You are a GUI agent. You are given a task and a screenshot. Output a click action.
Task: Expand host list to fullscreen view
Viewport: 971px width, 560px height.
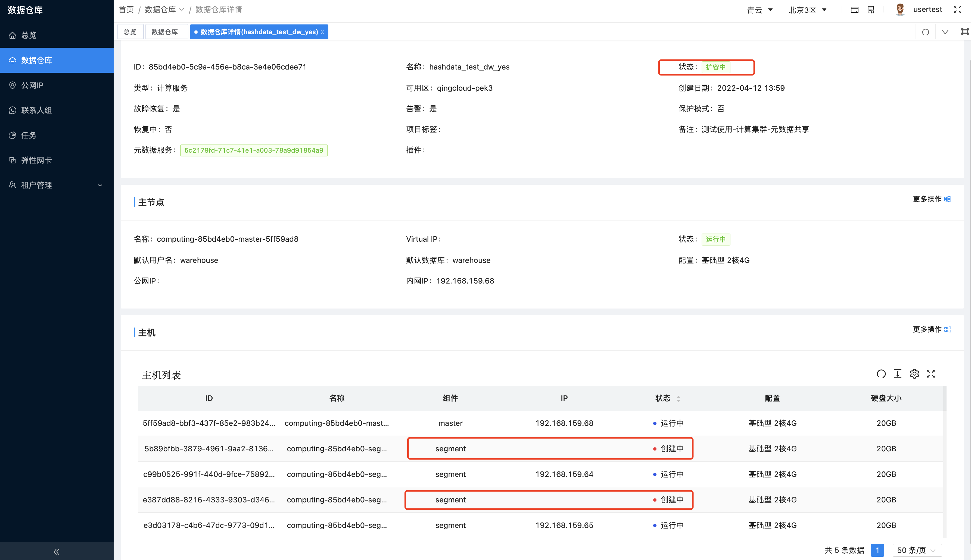[x=931, y=373]
